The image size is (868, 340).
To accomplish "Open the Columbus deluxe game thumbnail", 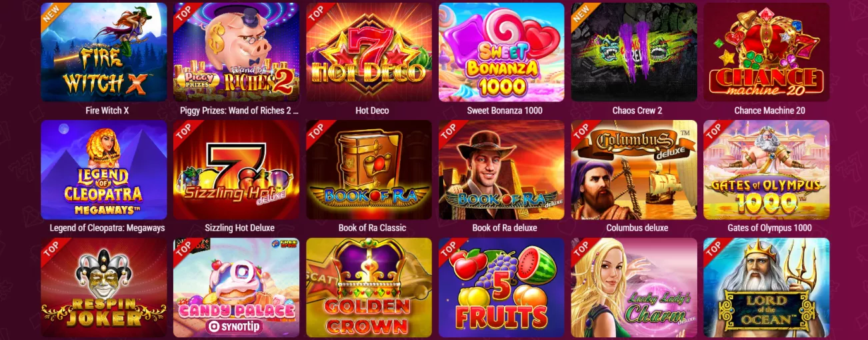I will pyautogui.click(x=634, y=170).
